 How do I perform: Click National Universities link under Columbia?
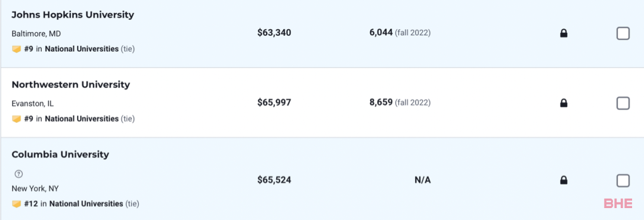(86, 203)
